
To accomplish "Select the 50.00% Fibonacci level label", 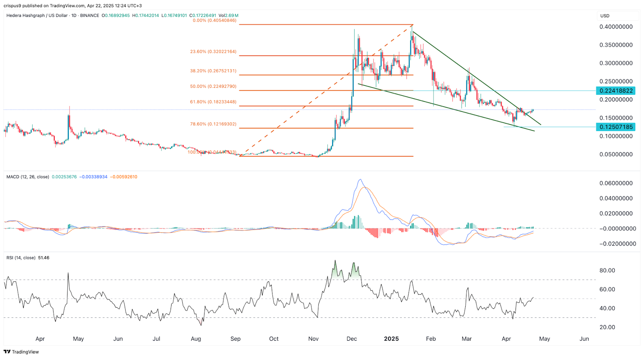I will (213, 86).
